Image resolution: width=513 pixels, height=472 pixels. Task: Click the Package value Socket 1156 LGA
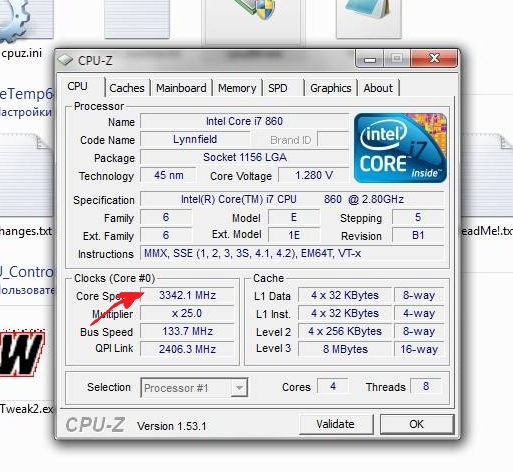[244, 157]
